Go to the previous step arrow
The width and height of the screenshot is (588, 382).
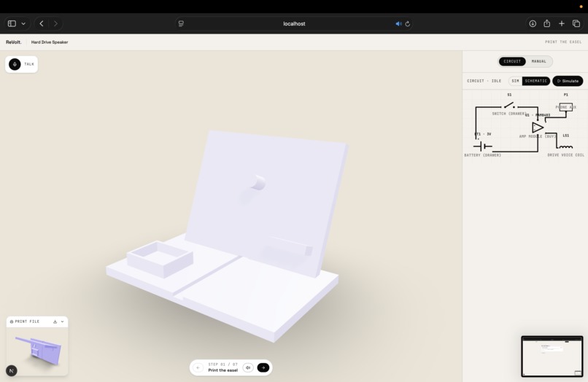(x=198, y=367)
